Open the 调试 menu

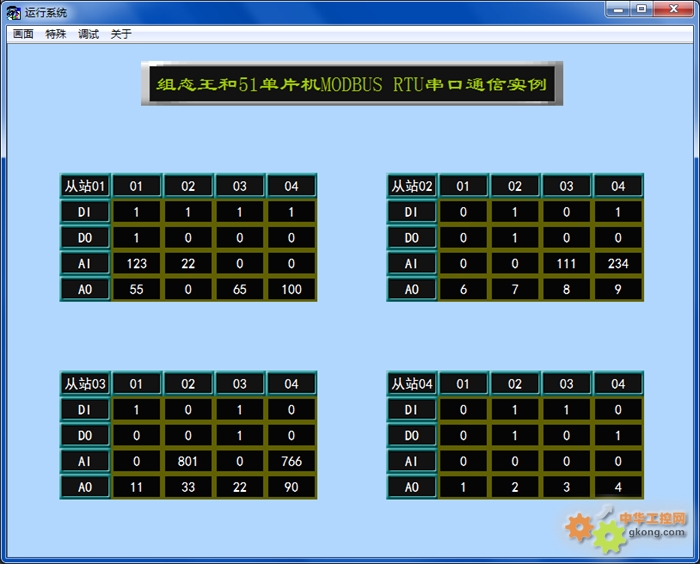88,34
